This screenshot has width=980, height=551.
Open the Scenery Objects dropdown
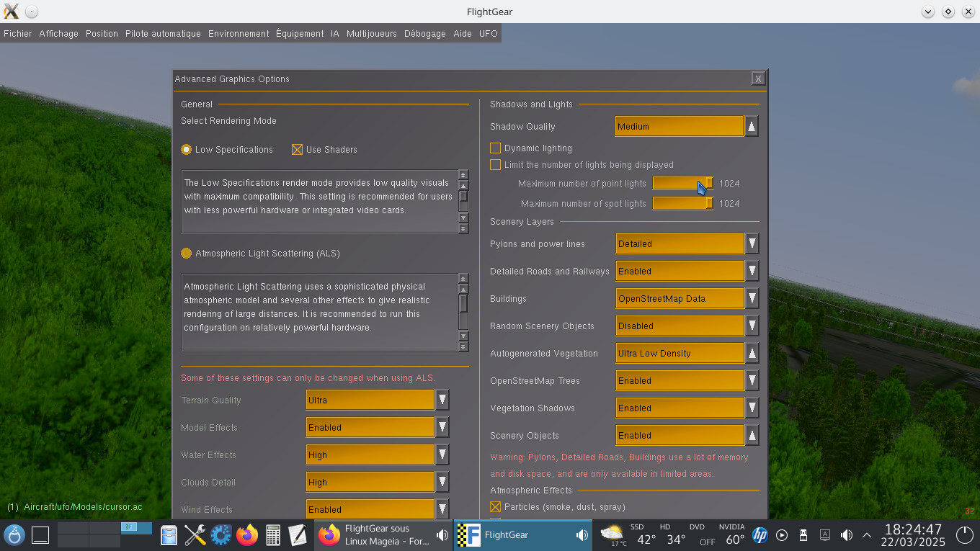(x=752, y=436)
